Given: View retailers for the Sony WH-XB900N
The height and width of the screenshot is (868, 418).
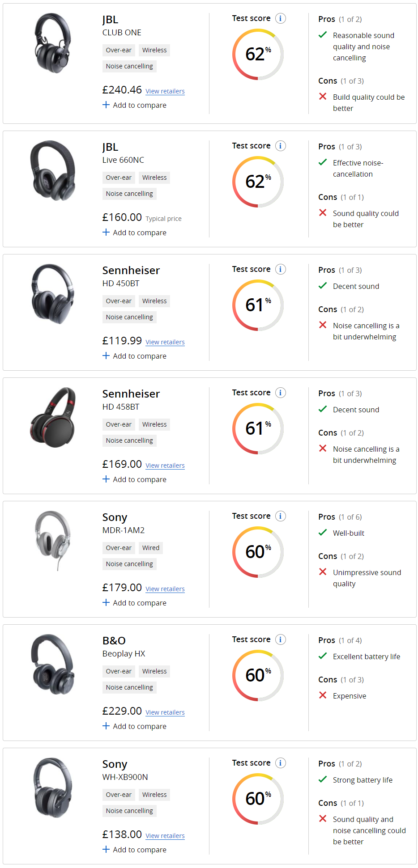Looking at the screenshot, I should (165, 836).
